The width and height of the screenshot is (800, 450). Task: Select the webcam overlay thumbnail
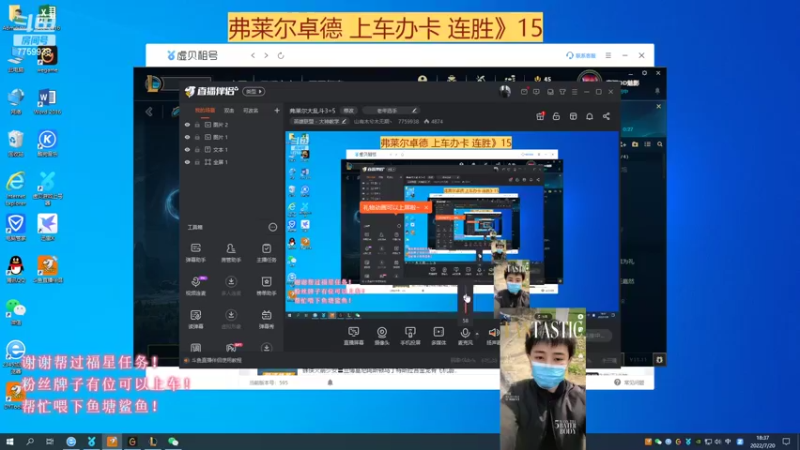tap(543, 379)
